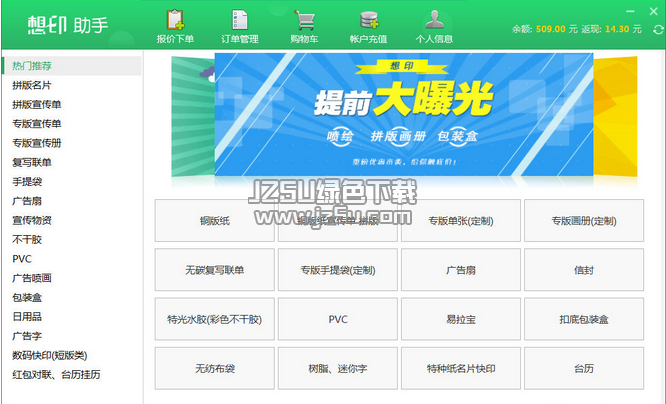Click the 想印助手 logo

pos(68,25)
